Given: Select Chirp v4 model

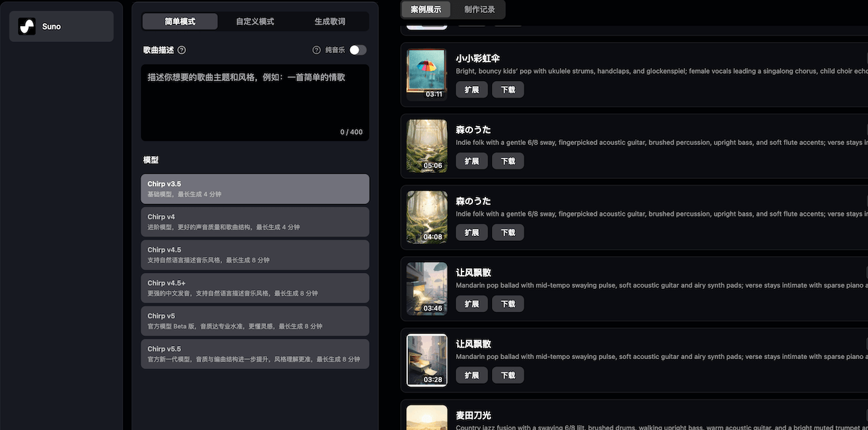Looking at the screenshot, I should pyautogui.click(x=255, y=222).
